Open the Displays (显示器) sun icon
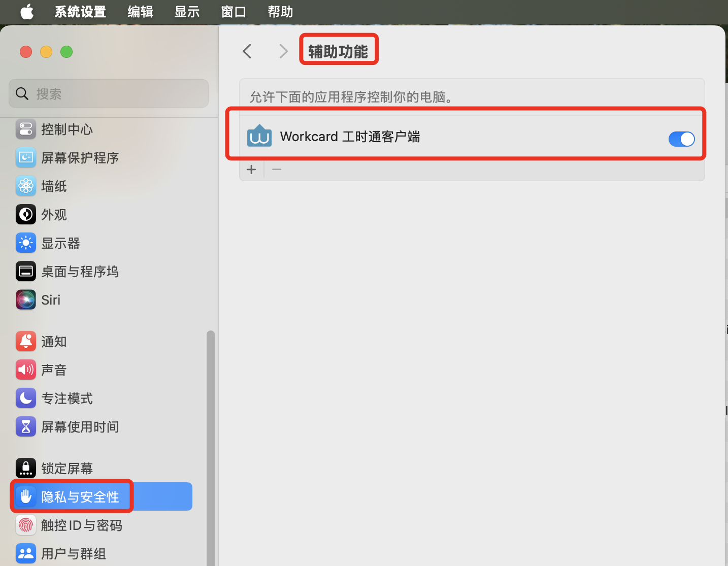 point(26,243)
